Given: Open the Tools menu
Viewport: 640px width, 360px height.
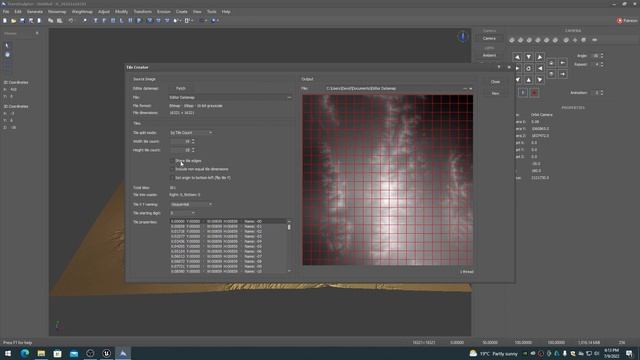Looking at the screenshot, I should (211, 12).
